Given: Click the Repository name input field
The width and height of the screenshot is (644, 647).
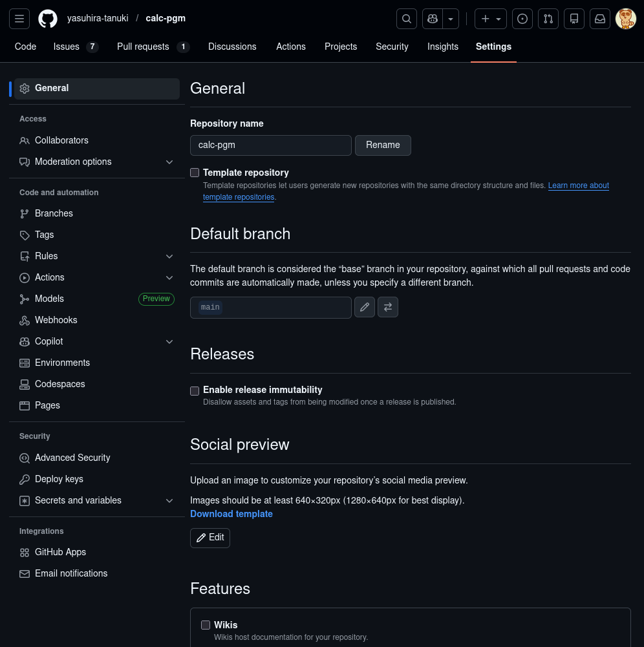Looking at the screenshot, I should tap(270, 145).
